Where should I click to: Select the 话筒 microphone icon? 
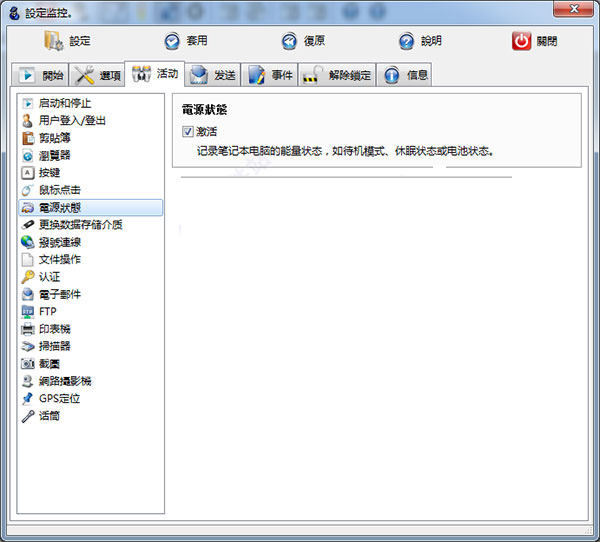tap(28, 416)
